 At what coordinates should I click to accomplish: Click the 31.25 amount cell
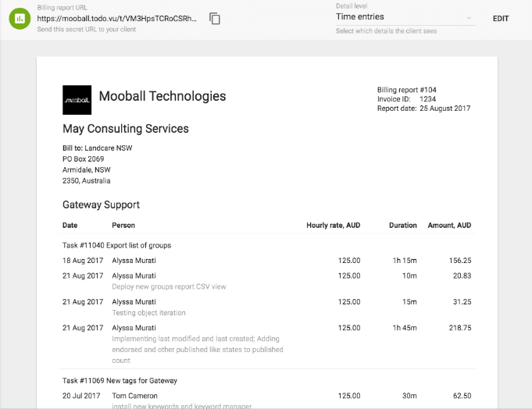click(x=462, y=302)
